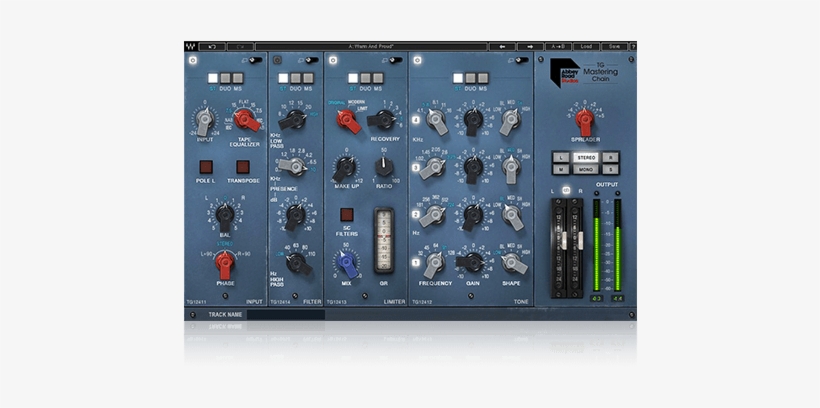The height and width of the screenshot is (408, 820).
Task: Click the Presence kHz frequency knob
Action: pyautogui.click(x=294, y=166)
